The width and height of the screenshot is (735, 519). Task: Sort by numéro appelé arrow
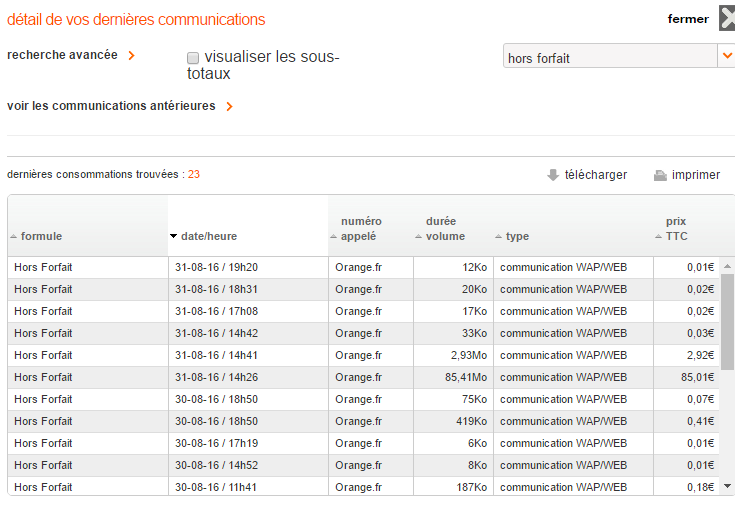(x=334, y=236)
